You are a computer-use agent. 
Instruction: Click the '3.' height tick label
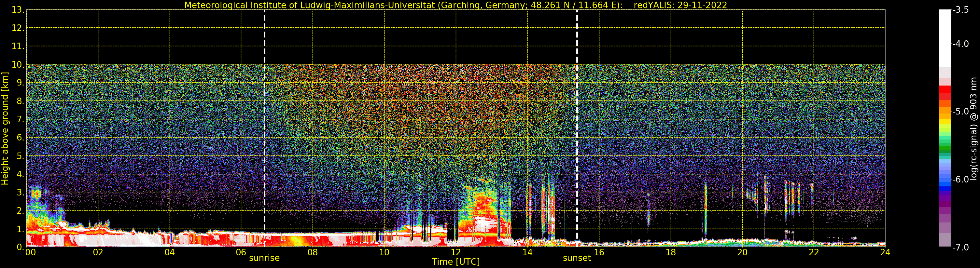coord(21,192)
